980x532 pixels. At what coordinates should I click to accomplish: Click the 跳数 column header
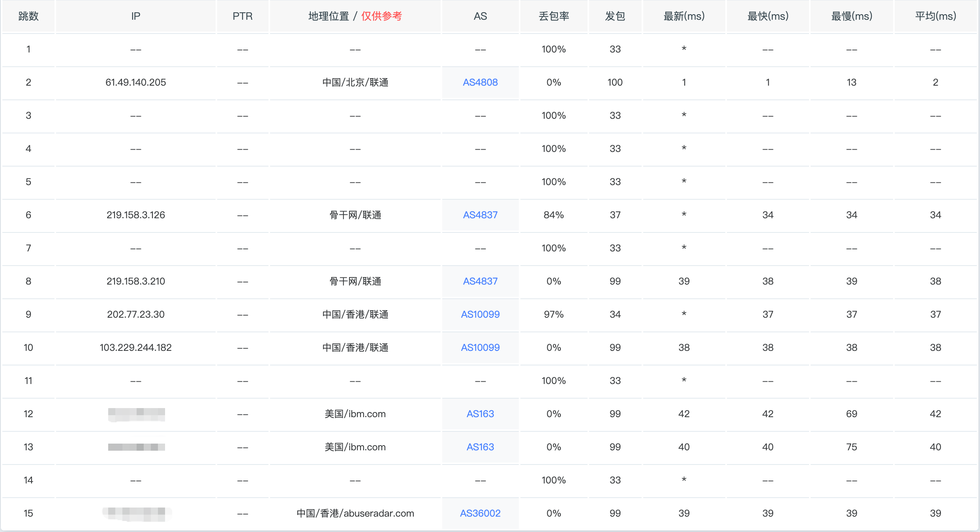click(x=28, y=16)
